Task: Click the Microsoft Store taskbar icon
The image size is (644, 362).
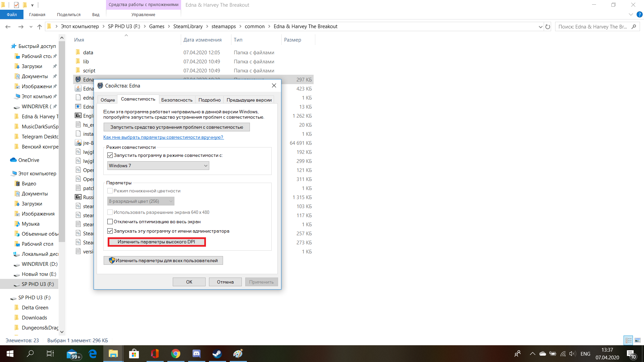Action: [134, 354]
